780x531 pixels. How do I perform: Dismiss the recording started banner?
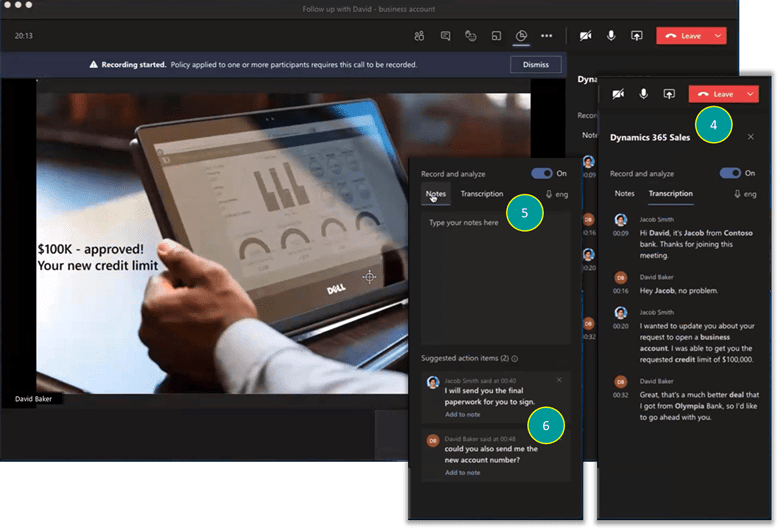pos(536,65)
